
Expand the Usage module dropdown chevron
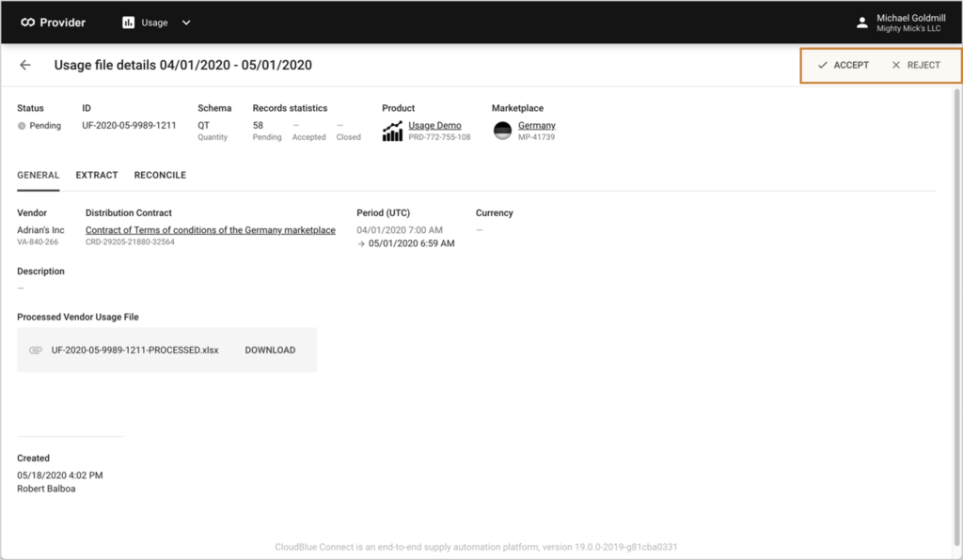click(186, 23)
